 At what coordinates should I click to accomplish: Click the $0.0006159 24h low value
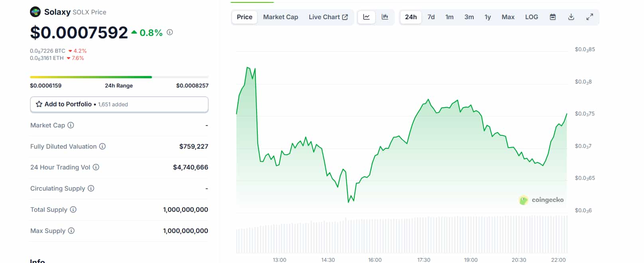point(46,86)
